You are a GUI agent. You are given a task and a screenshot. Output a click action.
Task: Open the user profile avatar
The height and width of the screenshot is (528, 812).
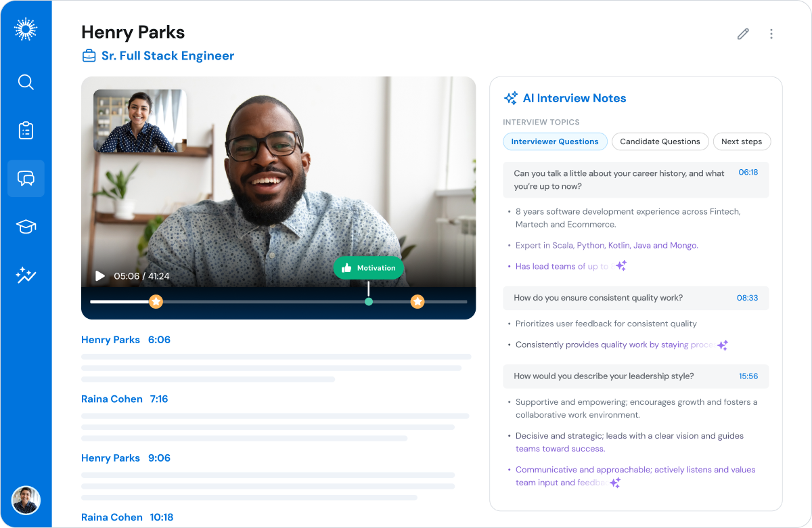[x=26, y=500]
